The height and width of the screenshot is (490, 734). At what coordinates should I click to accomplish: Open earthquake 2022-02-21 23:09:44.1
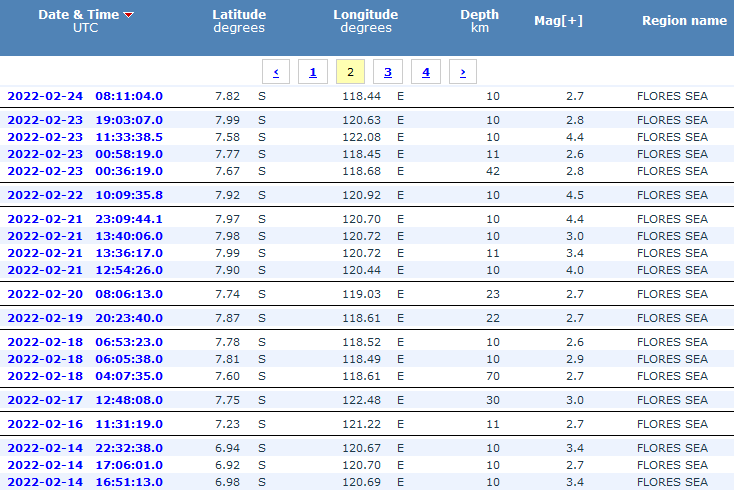pyautogui.click(x=85, y=219)
